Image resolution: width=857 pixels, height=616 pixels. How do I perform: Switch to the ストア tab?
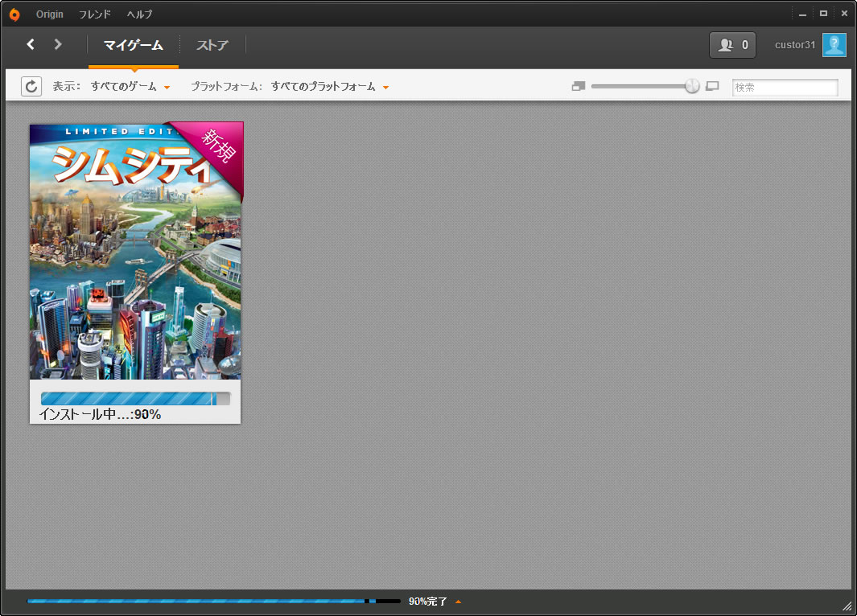[212, 45]
